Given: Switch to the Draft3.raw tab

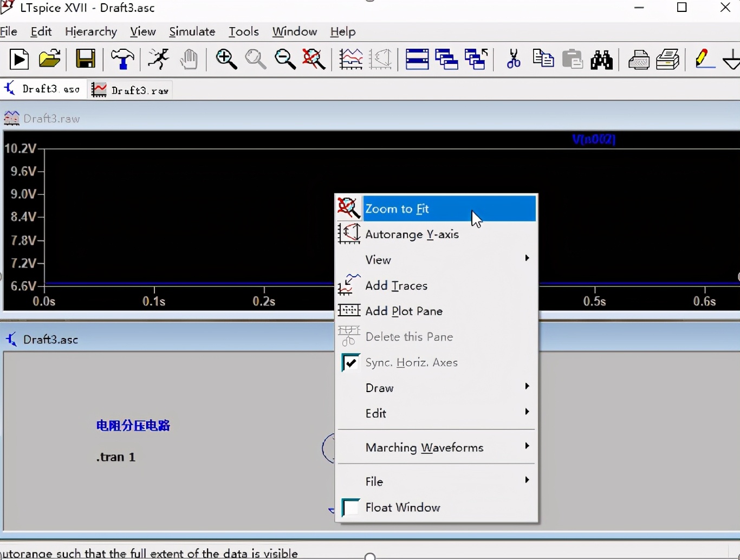Looking at the screenshot, I should [131, 90].
